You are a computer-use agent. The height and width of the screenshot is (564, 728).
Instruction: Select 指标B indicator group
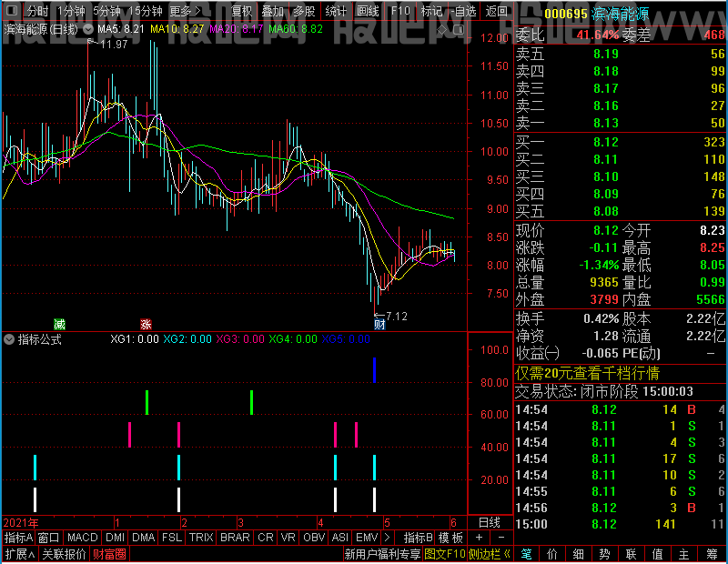[x=419, y=538]
